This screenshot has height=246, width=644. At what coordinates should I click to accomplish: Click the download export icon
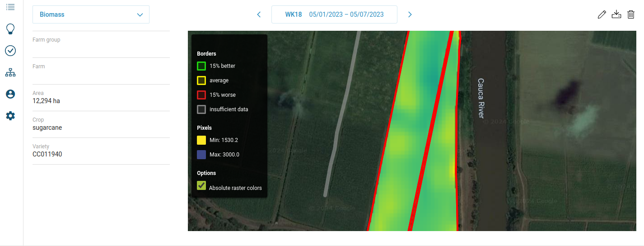coord(616,14)
